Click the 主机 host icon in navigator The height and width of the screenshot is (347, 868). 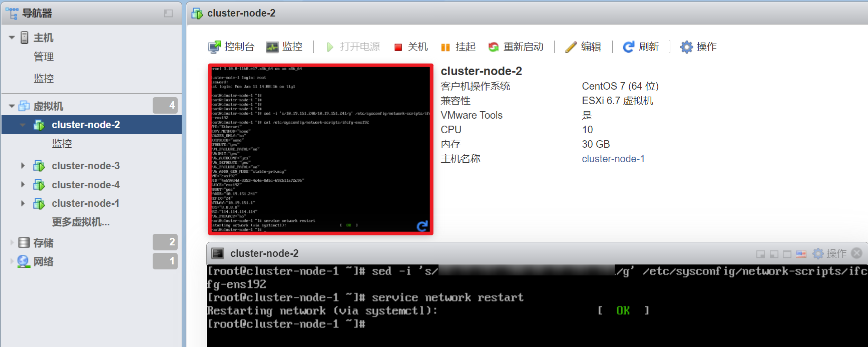click(25, 38)
